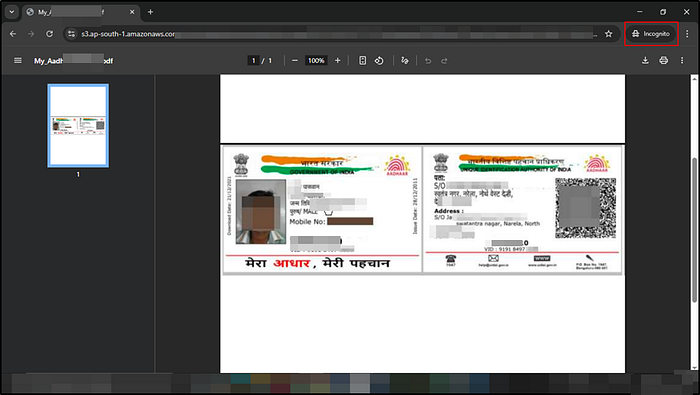700x395 pixels.
Task: Redo the last annotation
Action: (x=444, y=61)
